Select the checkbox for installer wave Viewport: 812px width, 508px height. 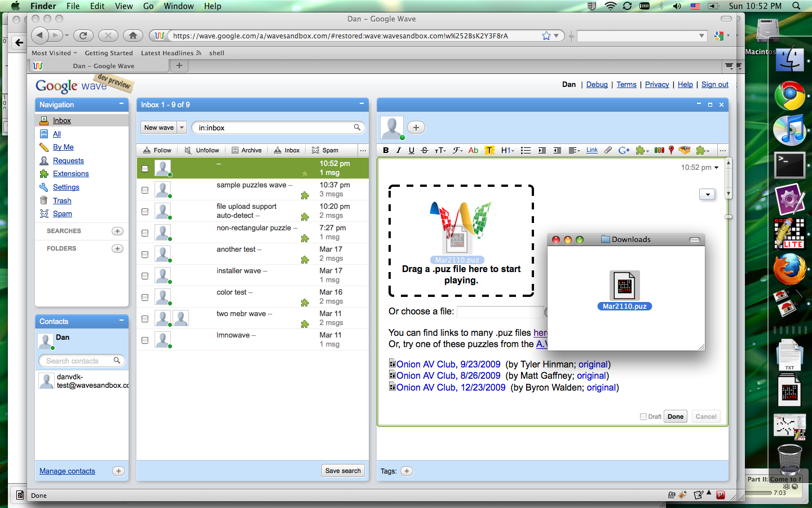[x=145, y=276]
